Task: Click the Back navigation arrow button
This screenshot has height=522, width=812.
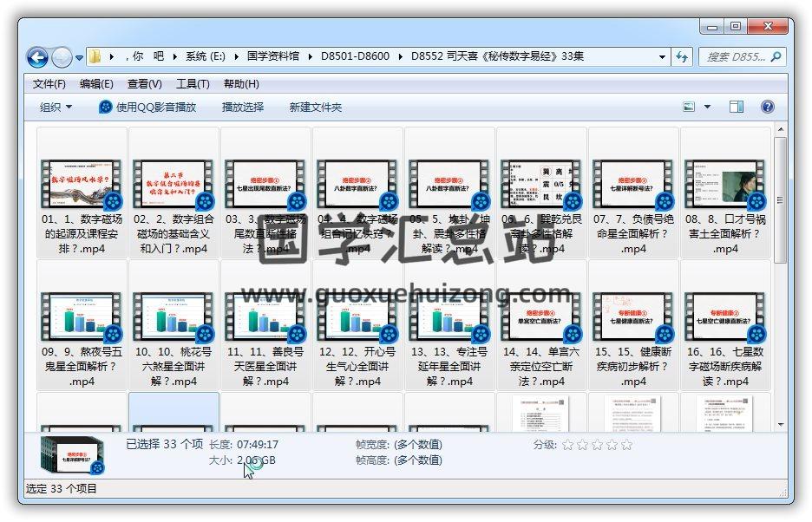Action: [37, 57]
